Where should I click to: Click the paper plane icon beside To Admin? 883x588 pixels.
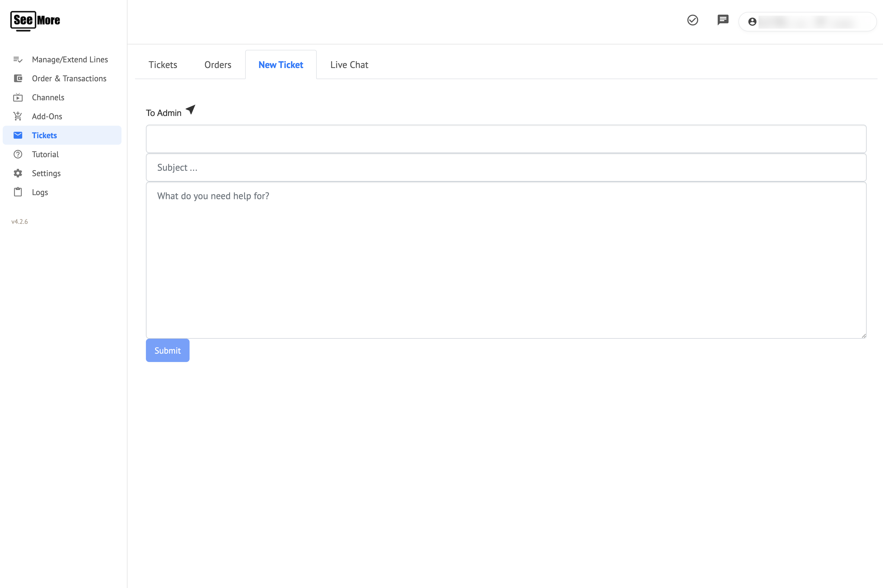pos(191,109)
